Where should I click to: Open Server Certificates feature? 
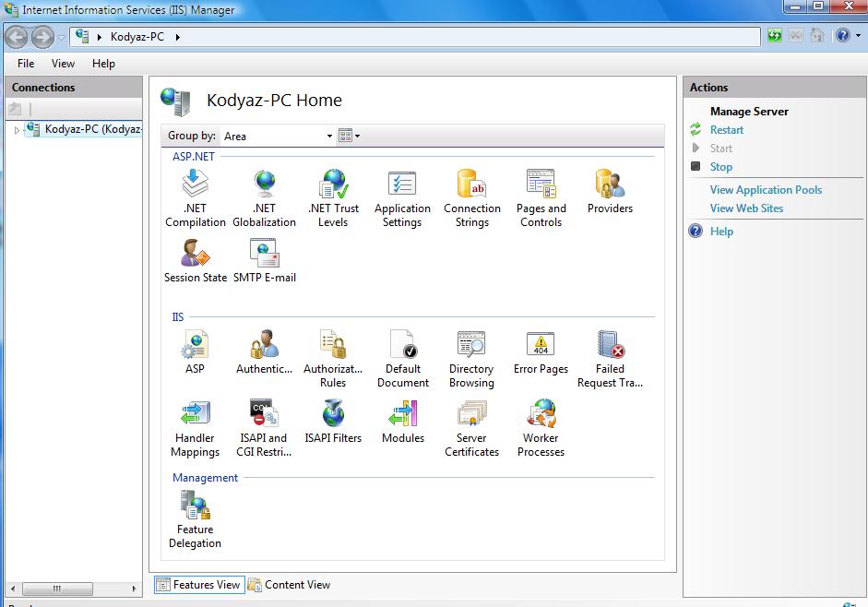coord(471,428)
